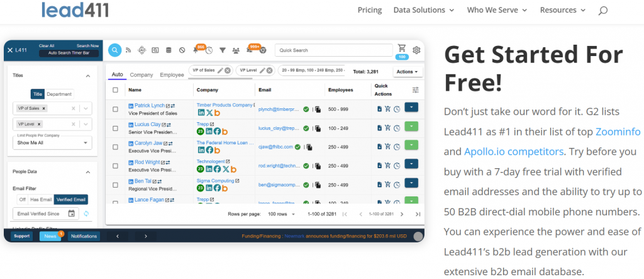The height and width of the screenshot is (279, 644).
Task: Open the 100 rows per page dropdown
Action: point(280,214)
